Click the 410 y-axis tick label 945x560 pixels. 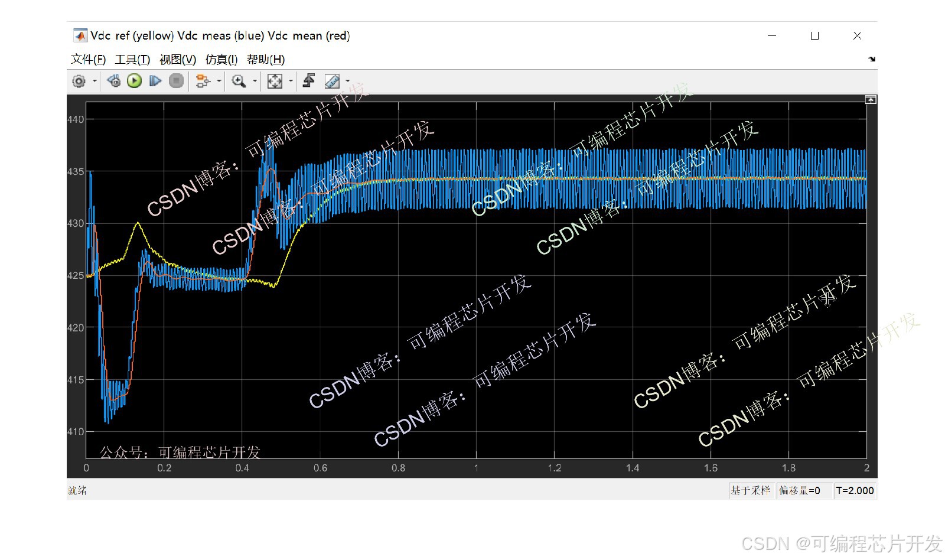tap(76, 432)
